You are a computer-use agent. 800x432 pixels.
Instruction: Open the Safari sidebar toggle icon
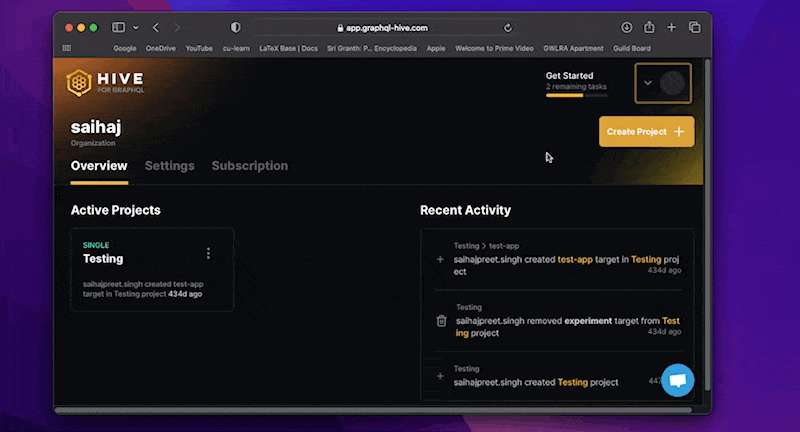pos(118,28)
